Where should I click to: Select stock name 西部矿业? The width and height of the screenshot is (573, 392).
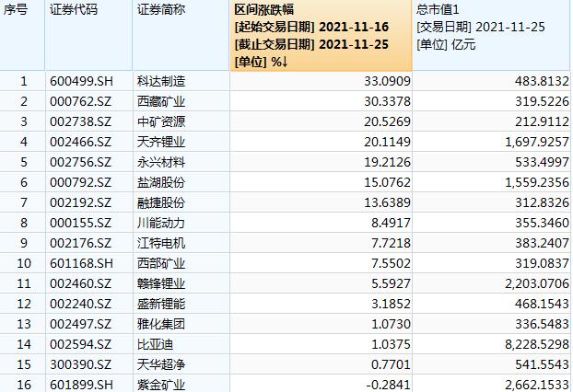(x=161, y=263)
